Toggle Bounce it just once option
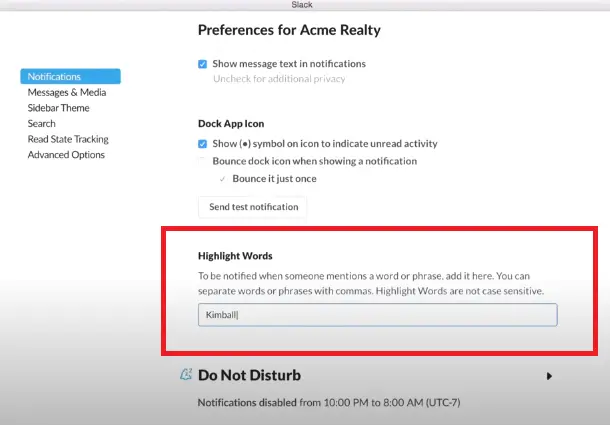610x425 pixels. click(223, 179)
